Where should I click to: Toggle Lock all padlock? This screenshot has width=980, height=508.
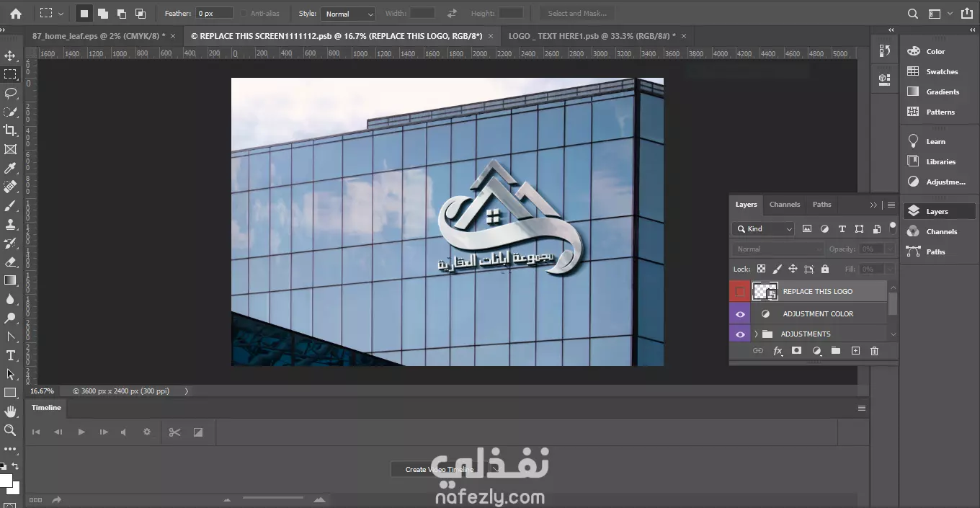click(825, 269)
